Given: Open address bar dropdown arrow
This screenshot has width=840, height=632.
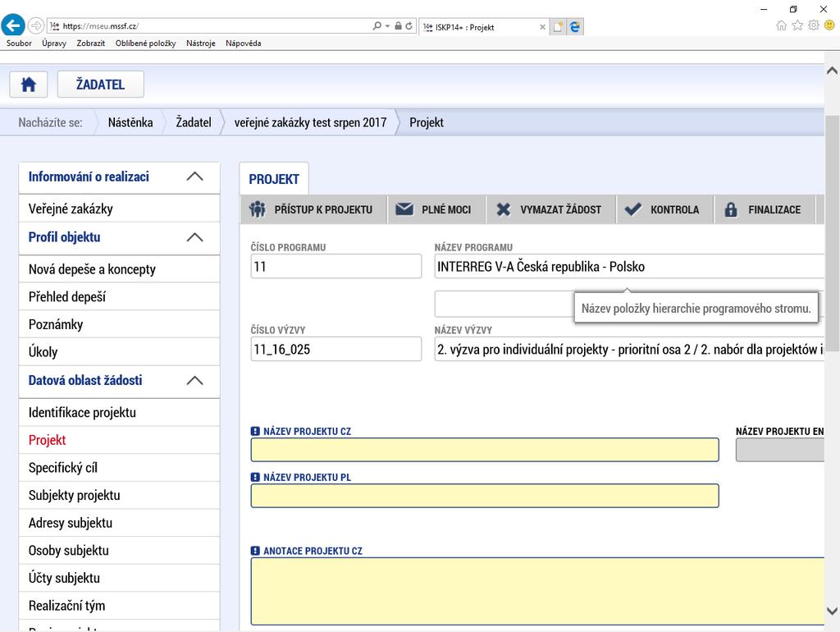Looking at the screenshot, I should (387, 25).
